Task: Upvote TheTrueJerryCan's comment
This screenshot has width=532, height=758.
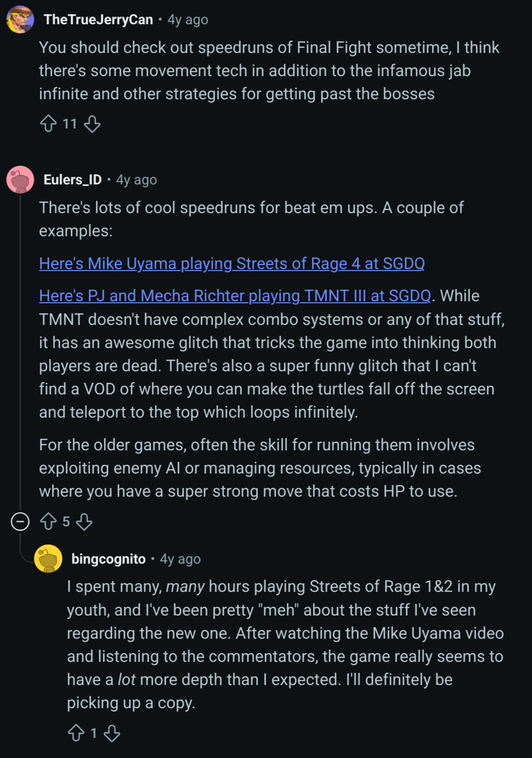Action: [x=48, y=123]
